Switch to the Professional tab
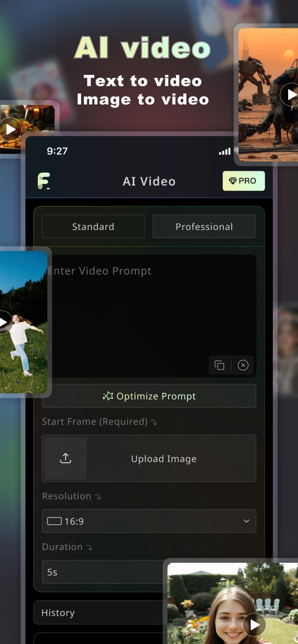Image resolution: width=298 pixels, height=644 pixels. (x=204, y=226)
